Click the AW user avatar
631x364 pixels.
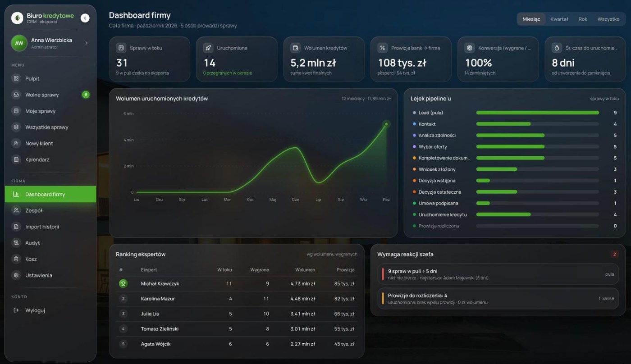click(19, 43)
